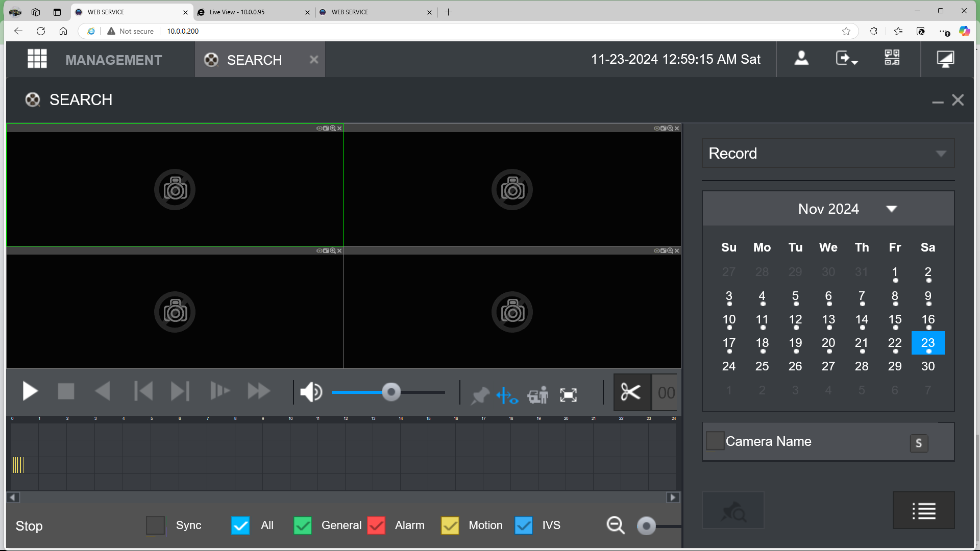Click the human detection search icon
Image resolution: width=980 pixels, height=551 pixels.
click(x=538, y=395)
